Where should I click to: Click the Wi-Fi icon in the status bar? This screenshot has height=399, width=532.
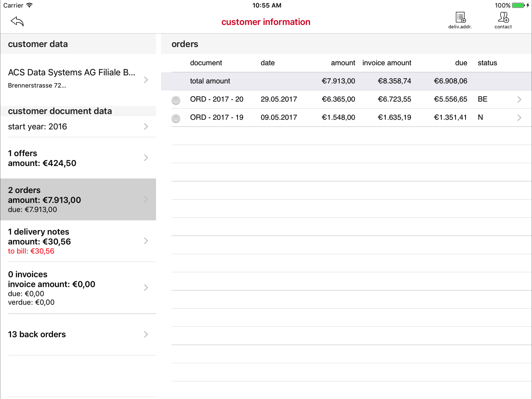[x=29, y=5]
